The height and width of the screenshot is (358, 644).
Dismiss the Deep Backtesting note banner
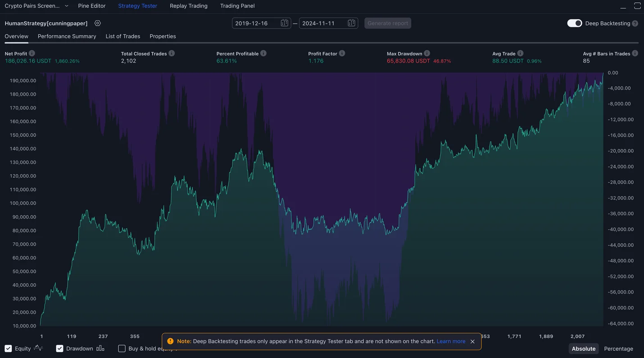[472, 341]
